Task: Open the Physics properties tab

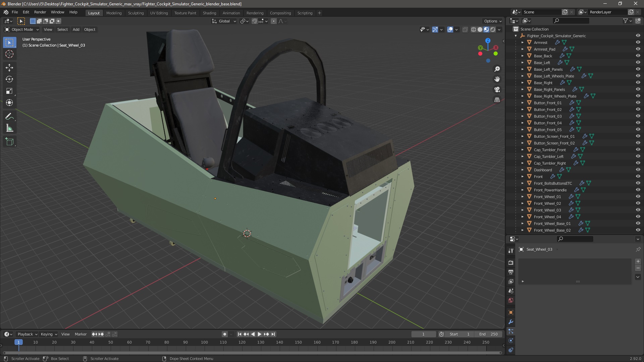Action: (x=511, y=341)
